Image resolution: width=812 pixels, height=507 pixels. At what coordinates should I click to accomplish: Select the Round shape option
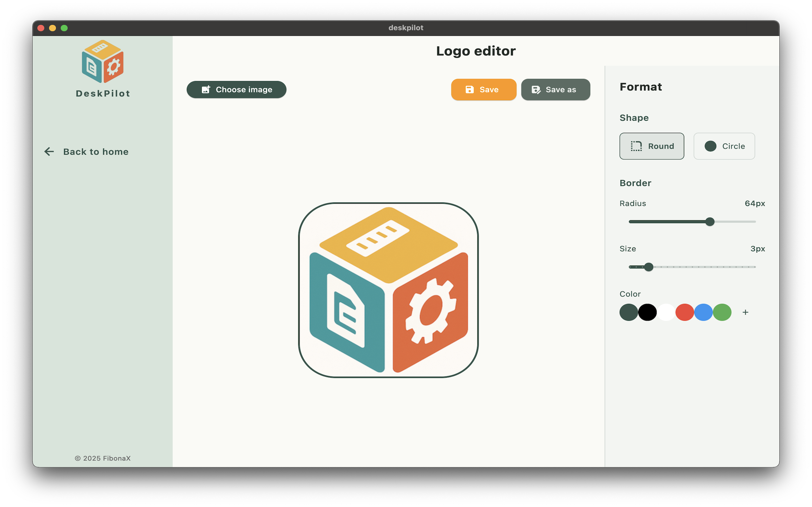[x=651, y=146]
